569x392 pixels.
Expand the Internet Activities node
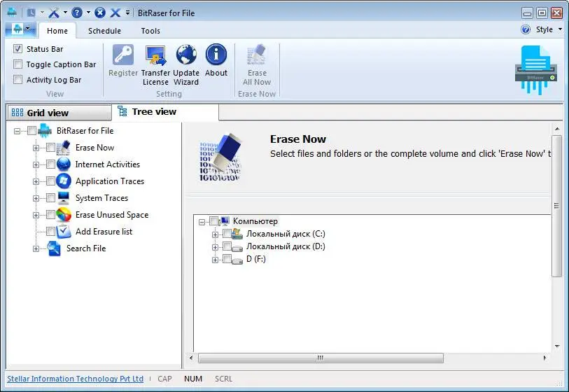[36, 164]
